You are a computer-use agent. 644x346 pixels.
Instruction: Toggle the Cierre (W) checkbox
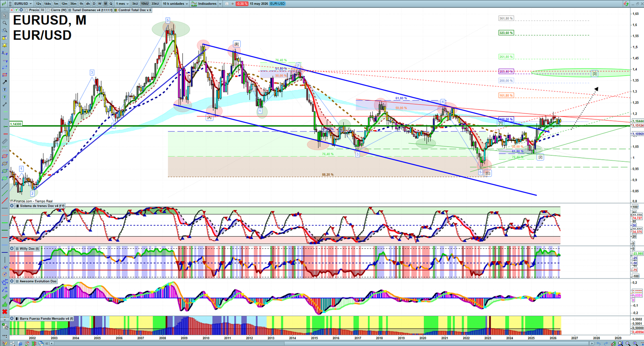(48, 10)
